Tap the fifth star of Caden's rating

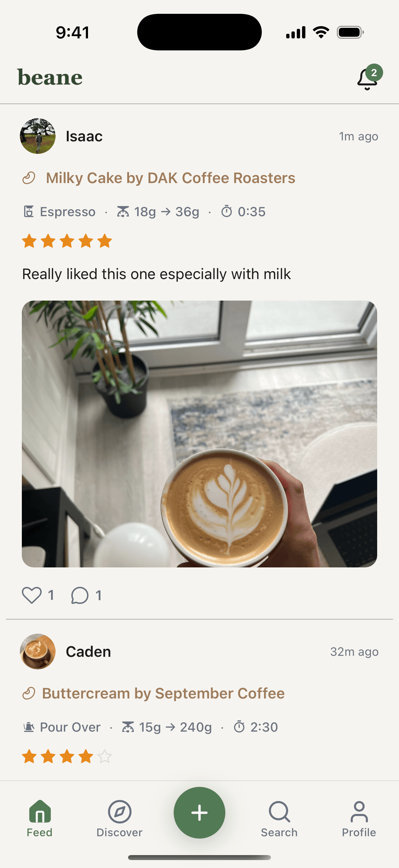104,756
